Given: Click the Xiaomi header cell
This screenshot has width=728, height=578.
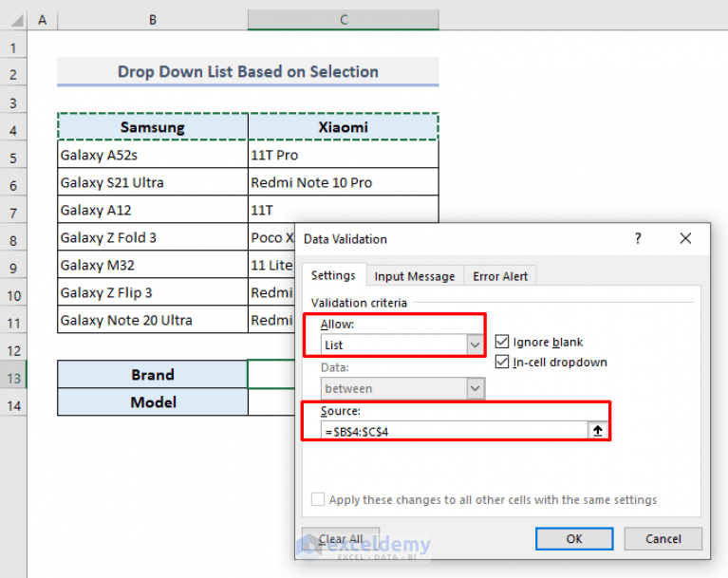Looking at the screenshot, I should (343, 127).
